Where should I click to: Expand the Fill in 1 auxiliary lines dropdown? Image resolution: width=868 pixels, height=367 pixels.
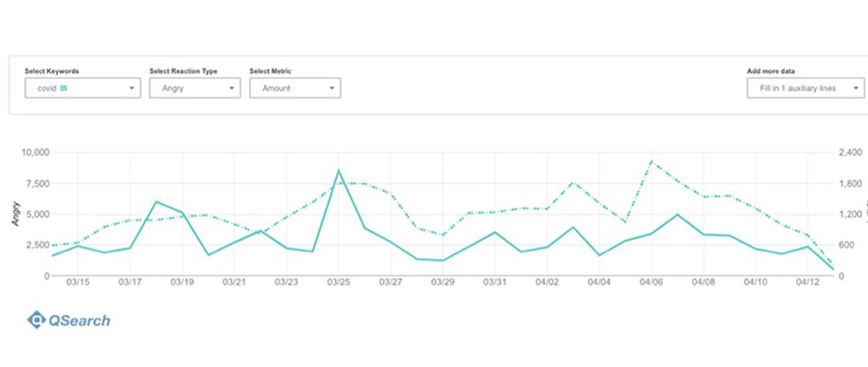pyautogui.click(x=805, y=88)
